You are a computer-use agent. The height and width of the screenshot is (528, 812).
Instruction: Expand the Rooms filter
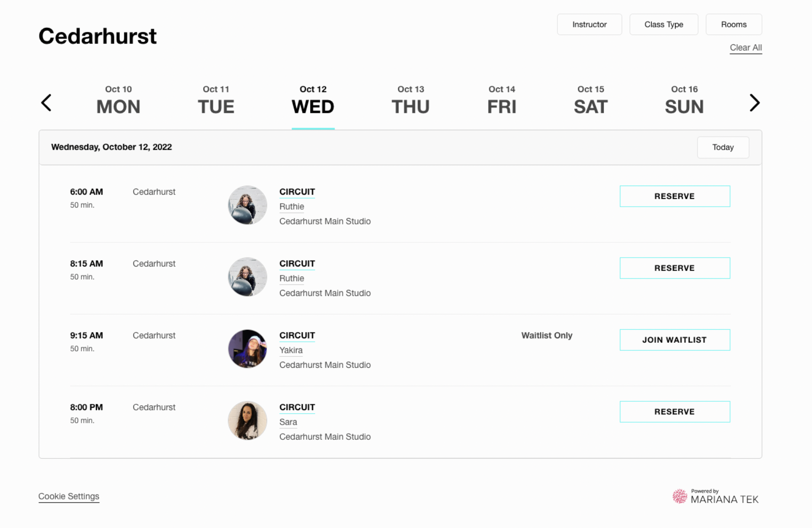point(733,24)
